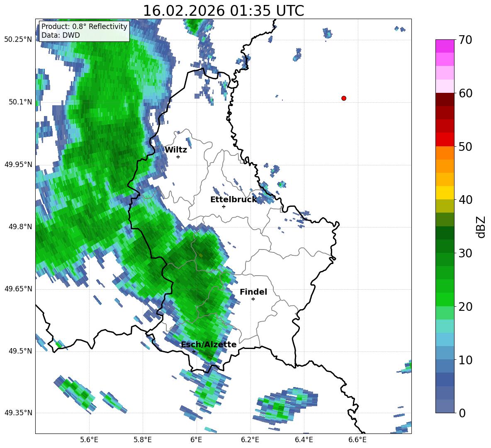Click the 50.1°N latitude label
This screenshot has width=491, height=448.
20,102
